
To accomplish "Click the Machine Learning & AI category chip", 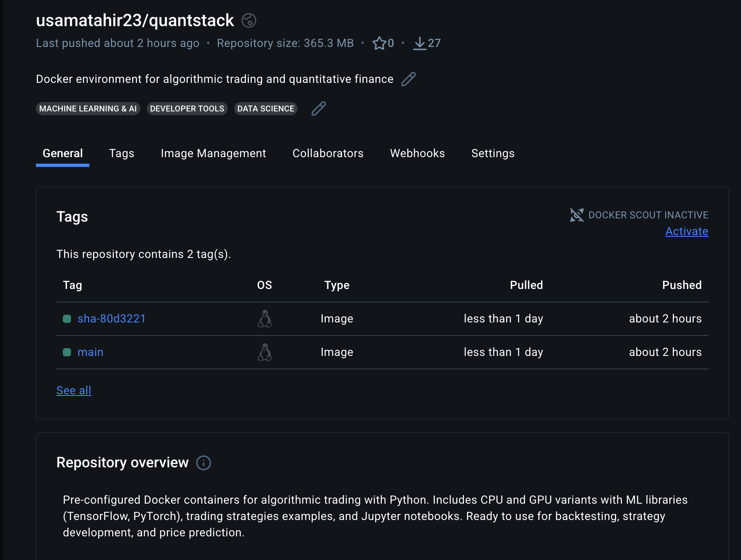I will click(x=88, y=109).
